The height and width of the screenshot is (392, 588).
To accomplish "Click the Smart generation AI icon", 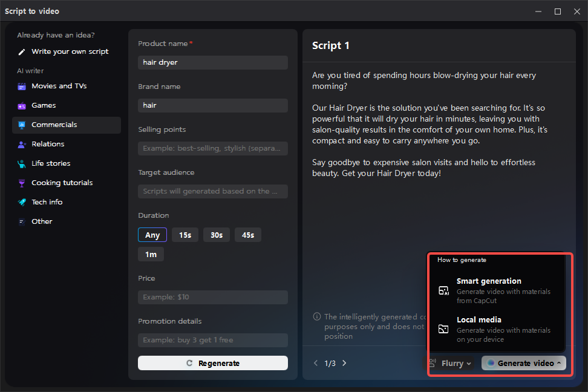I will point(443,291).
